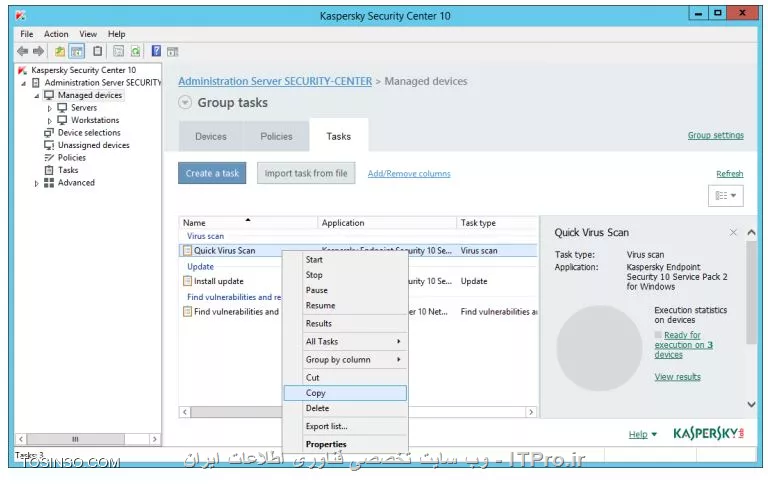Close the Quick Virus Scan details panel

tap(733, 233)
